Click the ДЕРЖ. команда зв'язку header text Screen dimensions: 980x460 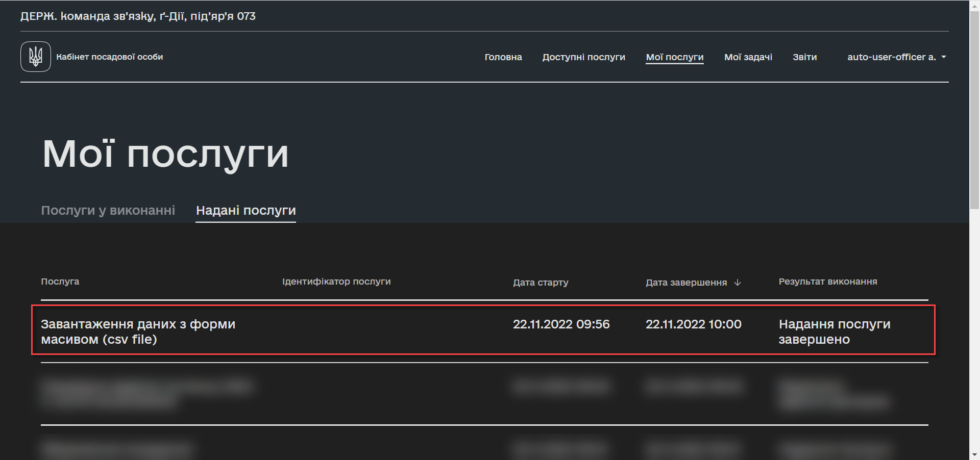[138, 16]
